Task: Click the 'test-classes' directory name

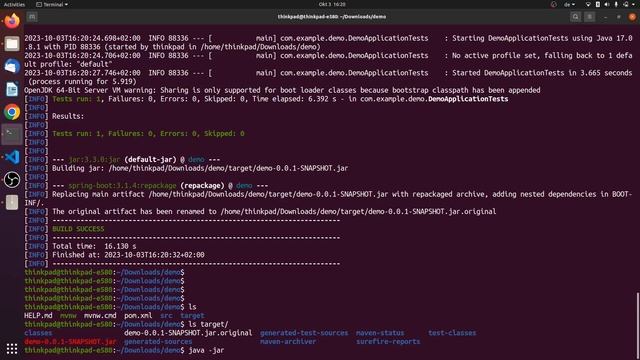Action: tap(452, 333)
